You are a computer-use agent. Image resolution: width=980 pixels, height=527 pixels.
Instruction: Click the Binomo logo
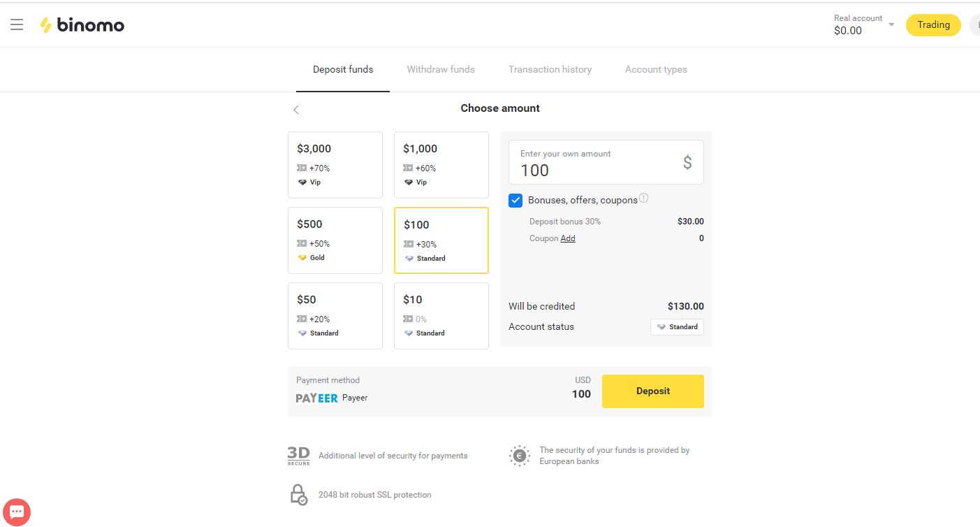[x=82, y=26]
